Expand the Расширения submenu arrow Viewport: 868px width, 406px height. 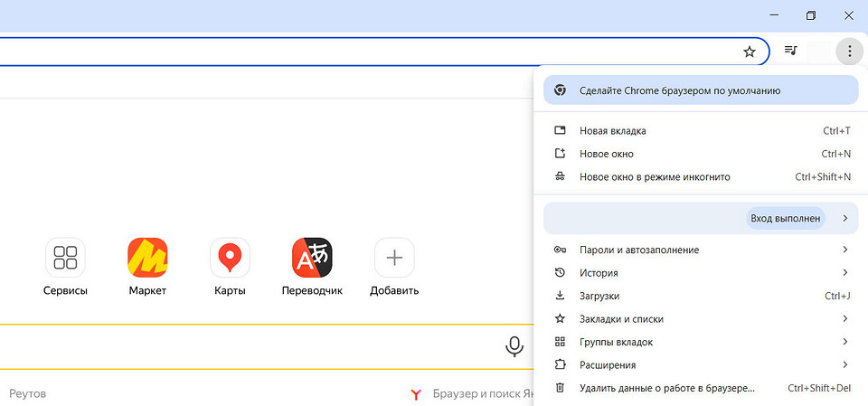pyautogui.click(x=845, y=364)
